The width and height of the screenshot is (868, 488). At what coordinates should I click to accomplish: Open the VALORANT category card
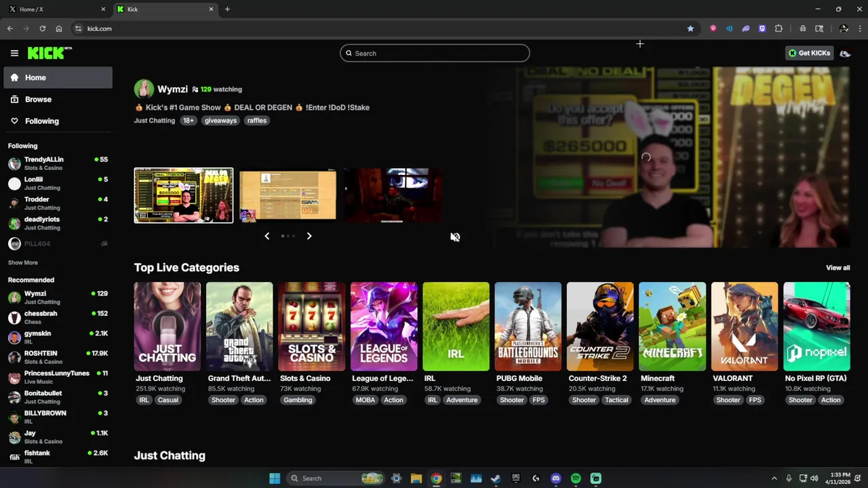tap(745, 327)
